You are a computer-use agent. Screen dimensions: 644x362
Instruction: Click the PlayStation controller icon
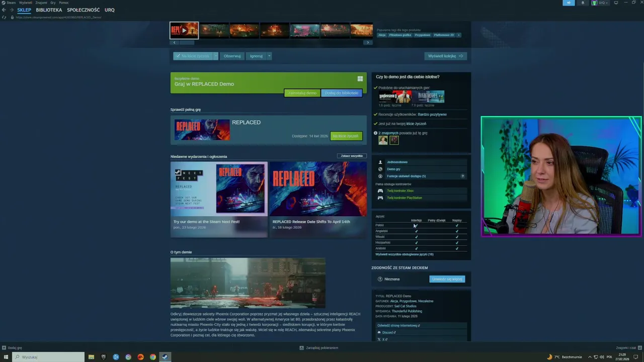[380, 198]
